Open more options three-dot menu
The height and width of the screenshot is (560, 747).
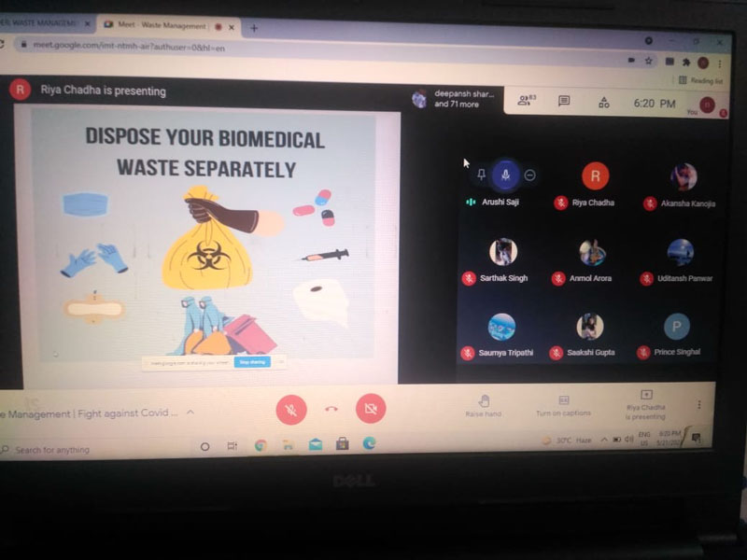coord(698,405)
